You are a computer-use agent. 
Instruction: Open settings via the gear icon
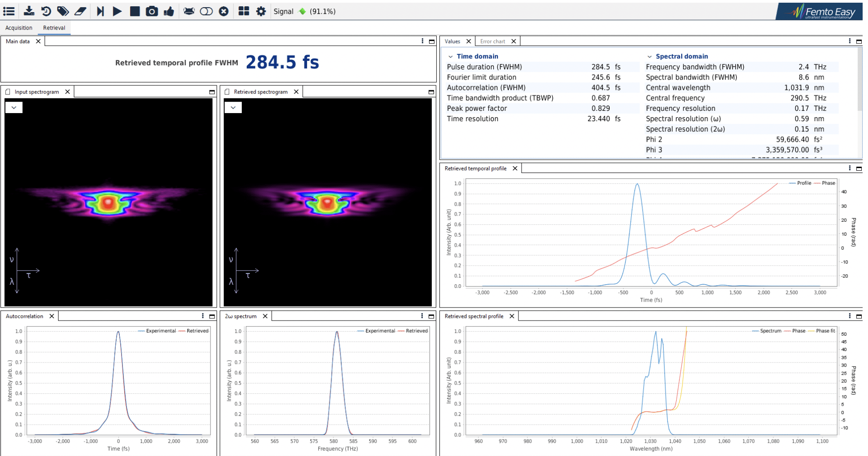tap(261, 11)
